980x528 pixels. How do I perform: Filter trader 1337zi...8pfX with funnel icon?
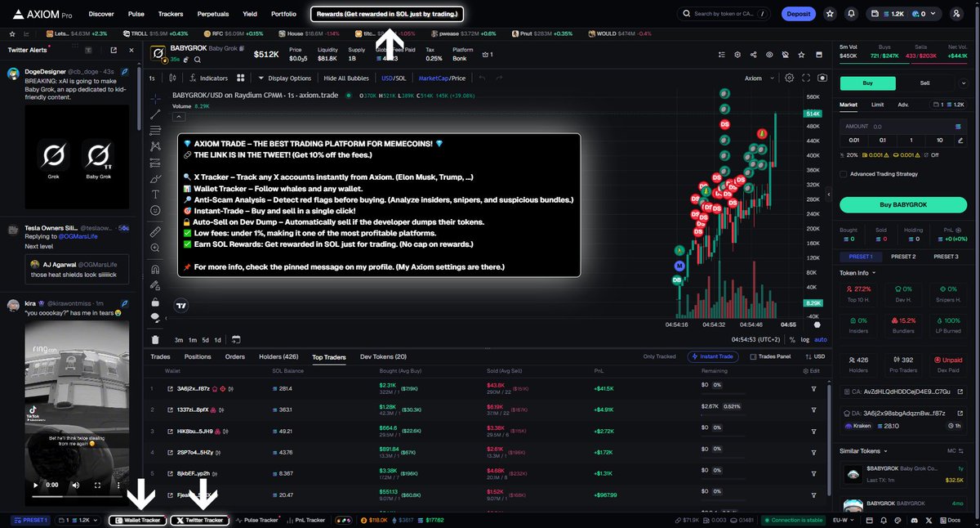813,409
